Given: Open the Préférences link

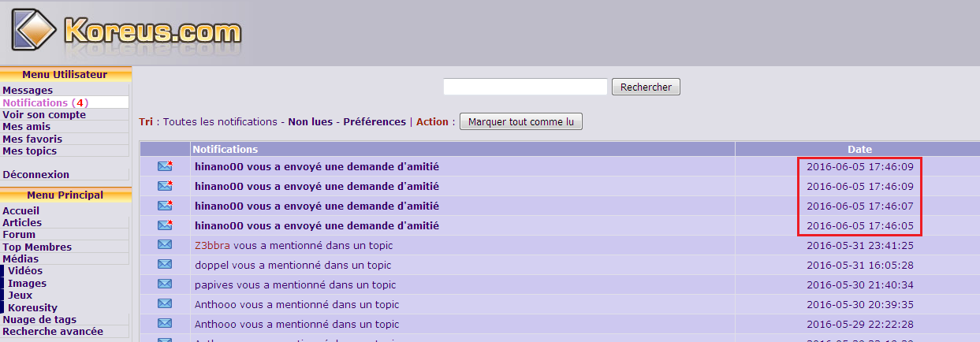Looking at the screenshot, I should pyautogui.click(x=374, y=122).
